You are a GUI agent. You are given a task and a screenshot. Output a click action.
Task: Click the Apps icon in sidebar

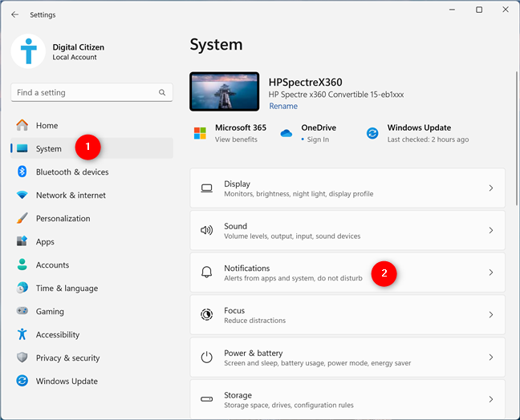(x=22, y=241)
